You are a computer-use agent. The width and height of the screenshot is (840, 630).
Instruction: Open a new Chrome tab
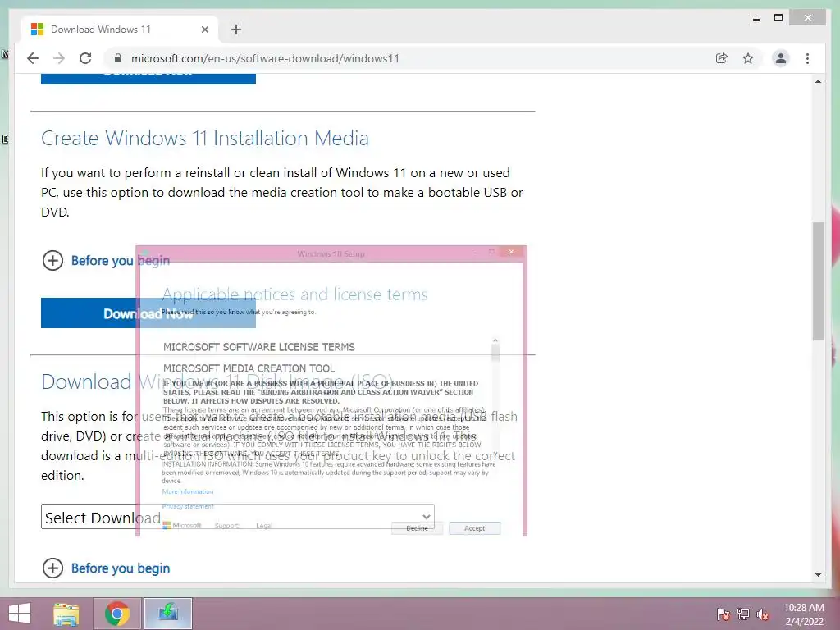(x=235, y=30)
